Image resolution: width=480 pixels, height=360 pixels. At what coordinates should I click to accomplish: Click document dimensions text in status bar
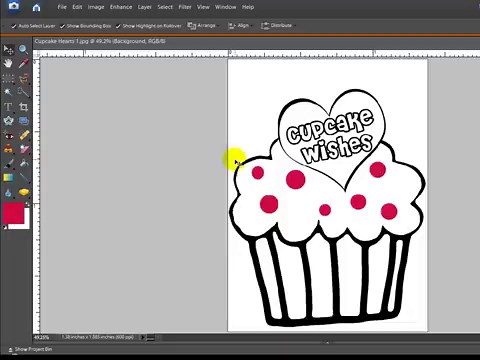97,337
